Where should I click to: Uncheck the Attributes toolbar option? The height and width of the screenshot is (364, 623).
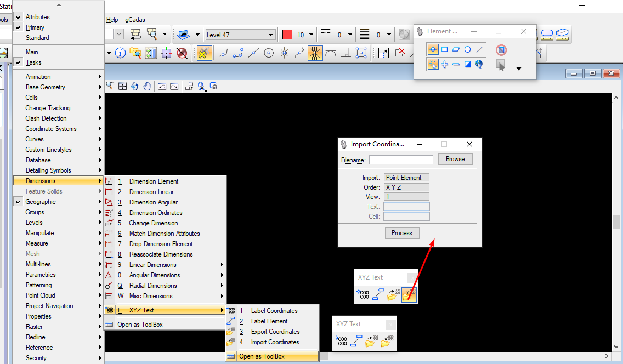point(37,17)
